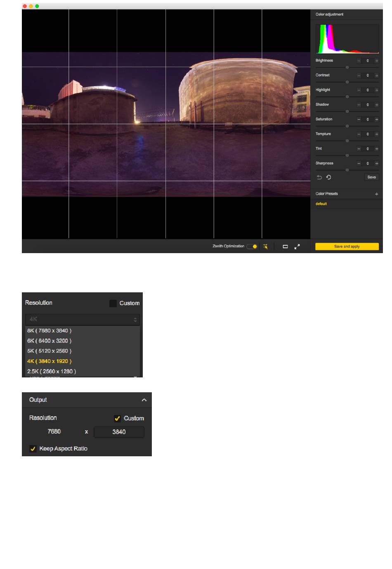Choose 8K ( 7680 x 3840 ) resolution
392x569 pixels.
tap(50, 331)
